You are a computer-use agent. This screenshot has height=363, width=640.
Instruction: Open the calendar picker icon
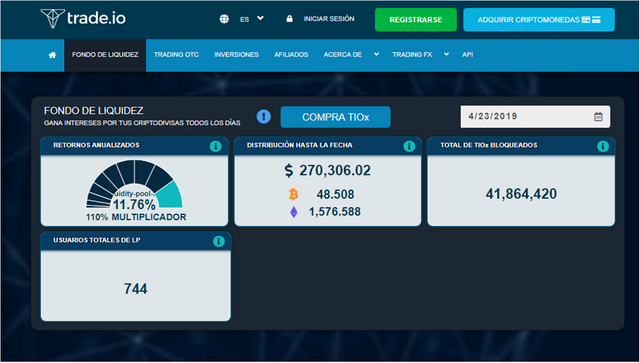598,117
